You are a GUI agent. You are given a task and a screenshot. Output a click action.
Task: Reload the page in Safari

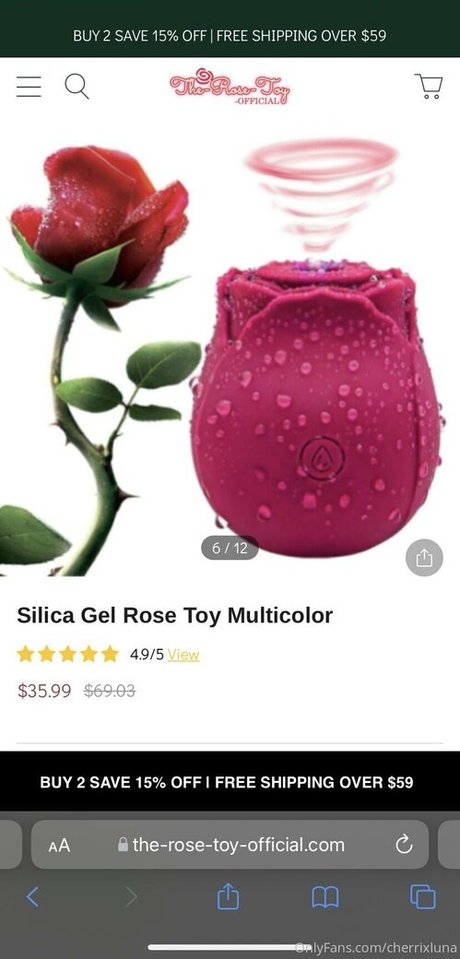(x=404, y=845)
